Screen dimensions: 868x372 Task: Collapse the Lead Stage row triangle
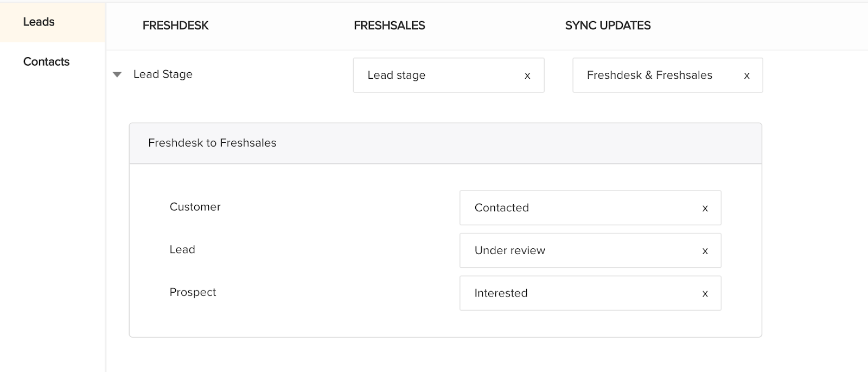tap(117, 75)
